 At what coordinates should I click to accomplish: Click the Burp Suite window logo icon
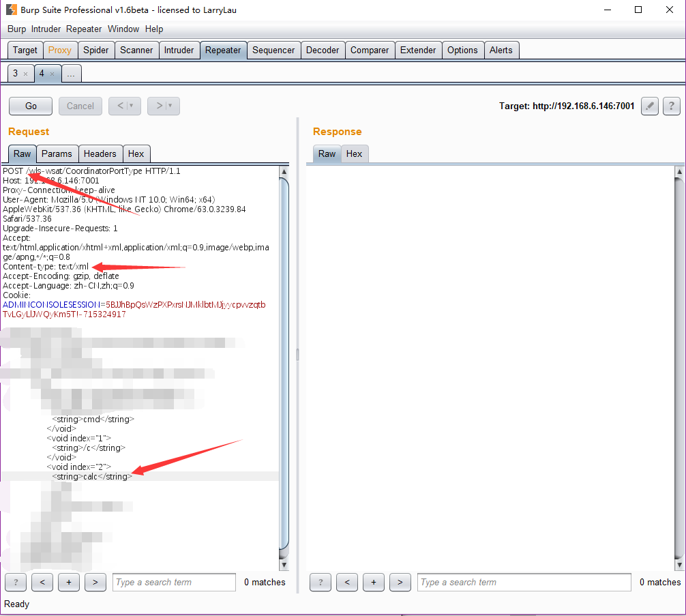coord(12,10)
